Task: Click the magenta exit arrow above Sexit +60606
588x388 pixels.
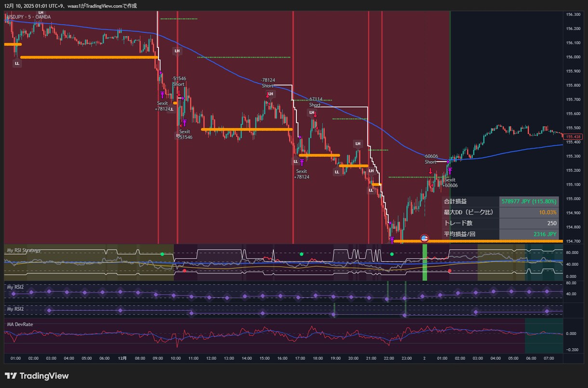Action: 450,171
